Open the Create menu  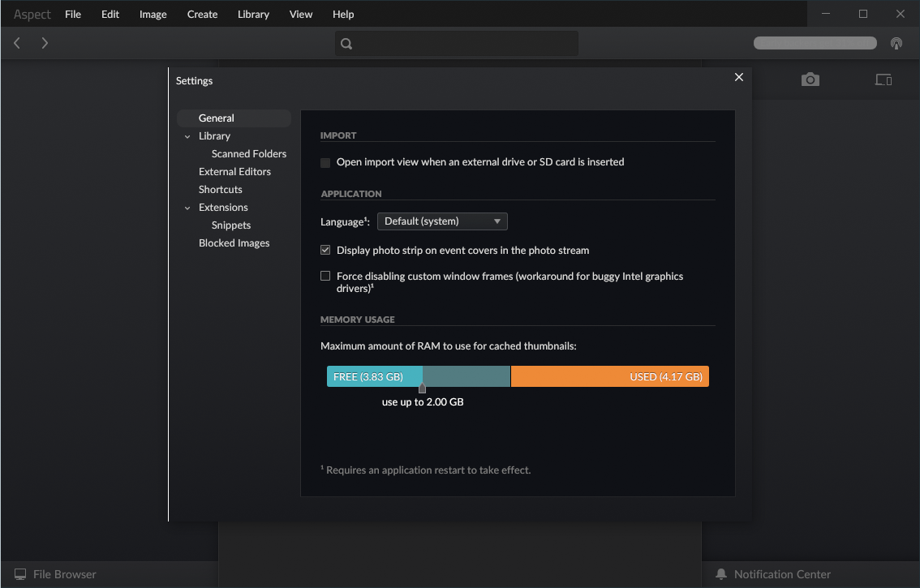[x=202, y=15]
